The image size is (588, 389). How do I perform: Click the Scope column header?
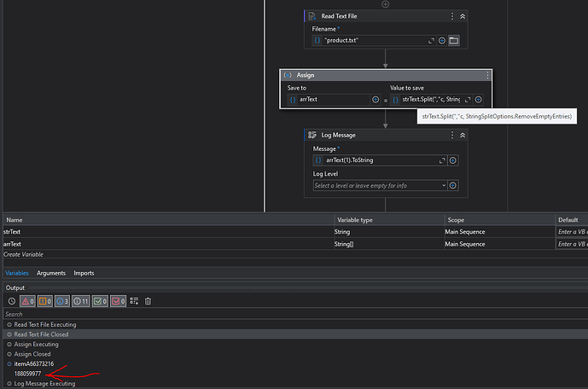(x=499, y=220)
